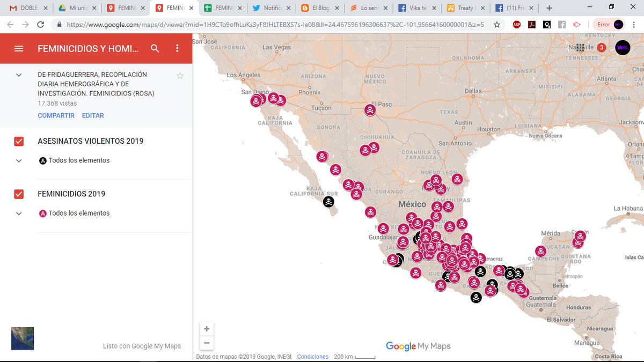Toggle FEMINICIDIOS 2019 layer checkbox
Viewport: 644px width, 362px height.
19,194
